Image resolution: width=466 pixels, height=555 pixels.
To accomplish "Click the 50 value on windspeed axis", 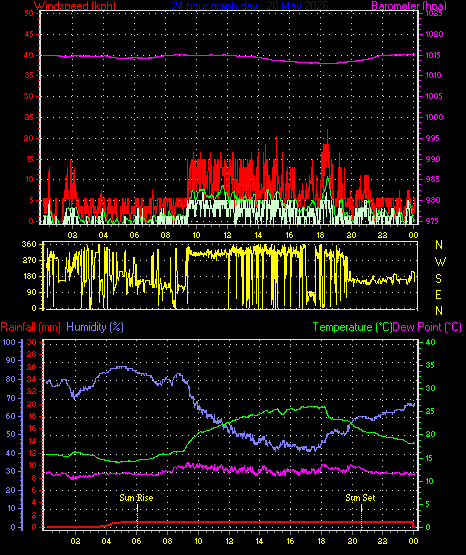I will pos(29,13).
